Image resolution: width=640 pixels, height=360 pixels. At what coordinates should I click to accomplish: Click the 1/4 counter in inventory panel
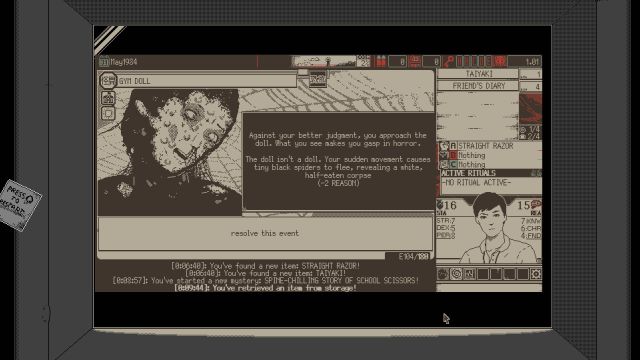tap(531, 129)
